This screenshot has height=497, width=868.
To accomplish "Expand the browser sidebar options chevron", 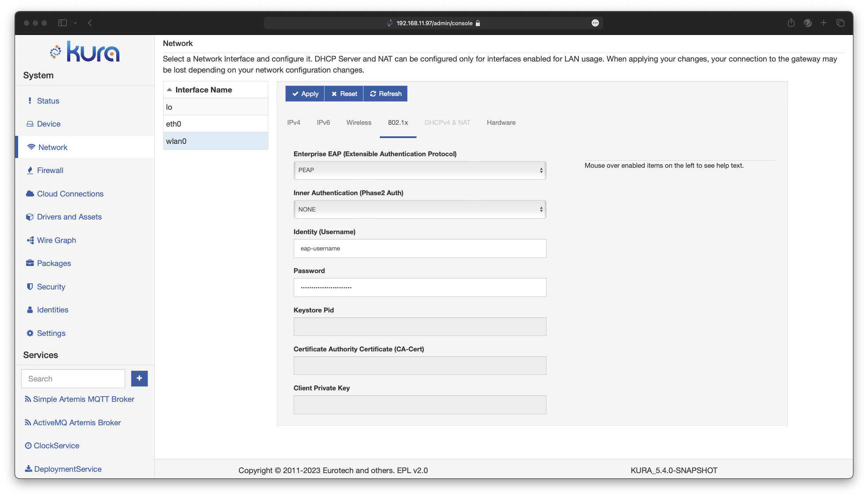I will (76, 23).
